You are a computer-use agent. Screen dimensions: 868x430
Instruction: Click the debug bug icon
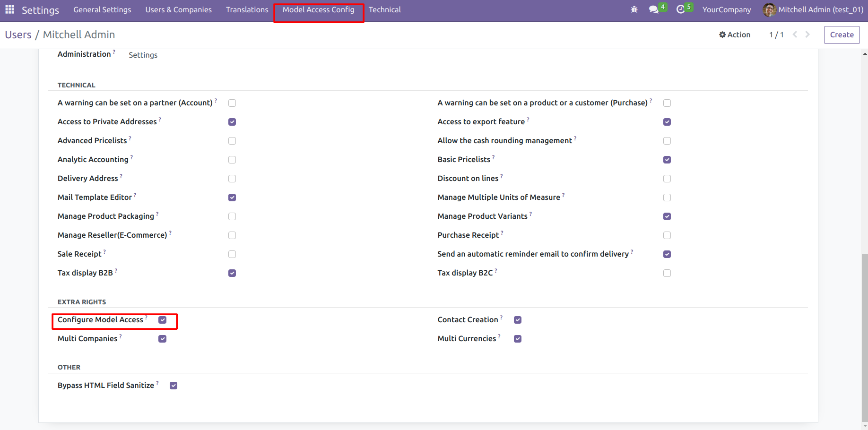[x=634, y=9]
